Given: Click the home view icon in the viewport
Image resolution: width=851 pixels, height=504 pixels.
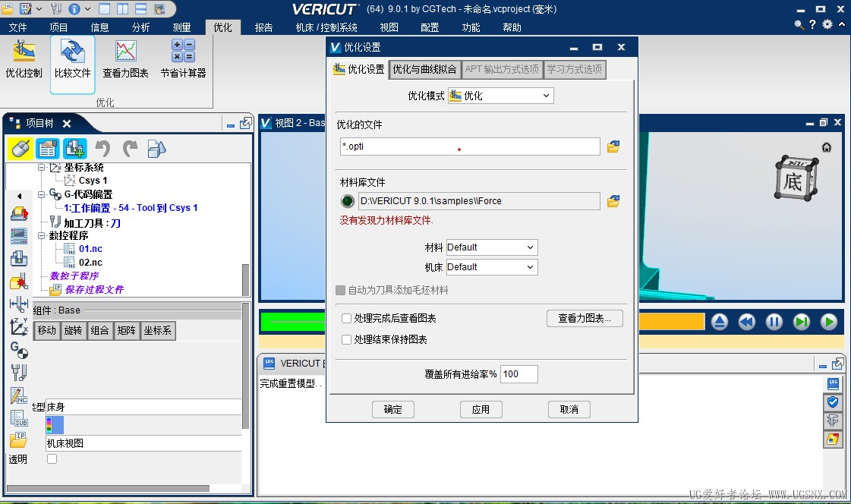Looking at the screenshot, I should [x=827, y=147].
